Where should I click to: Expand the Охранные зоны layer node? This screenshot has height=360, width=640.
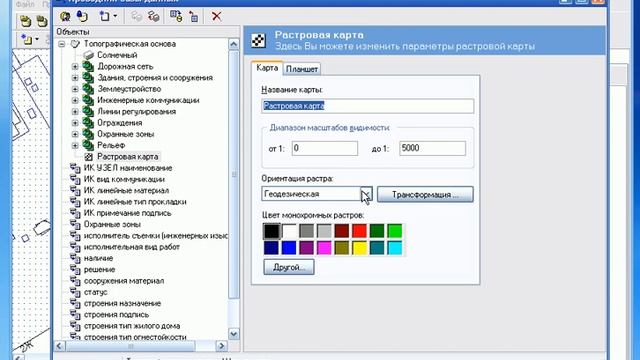[x=75, y=134]
